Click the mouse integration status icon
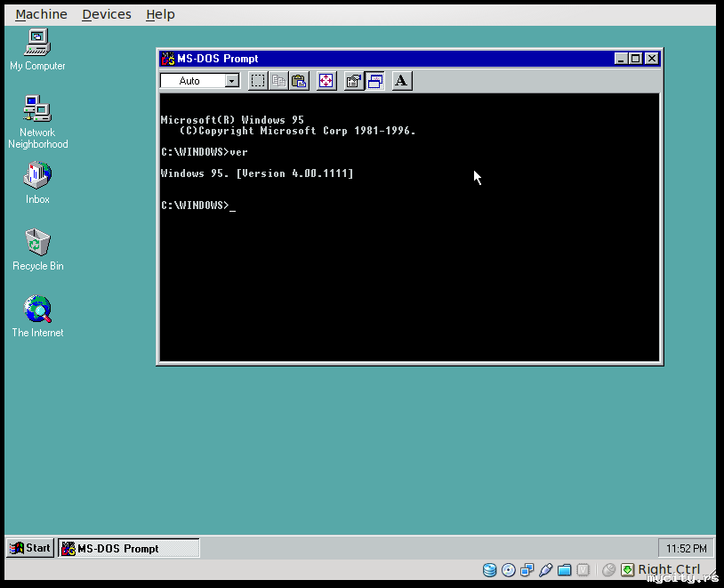The width and height of the screenshot is (724, 588). [608, 570]
